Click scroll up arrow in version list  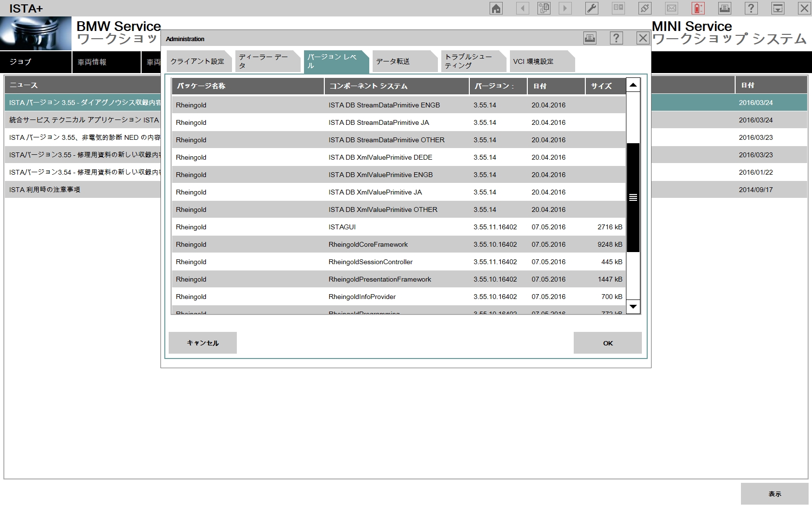click(633, 85)
